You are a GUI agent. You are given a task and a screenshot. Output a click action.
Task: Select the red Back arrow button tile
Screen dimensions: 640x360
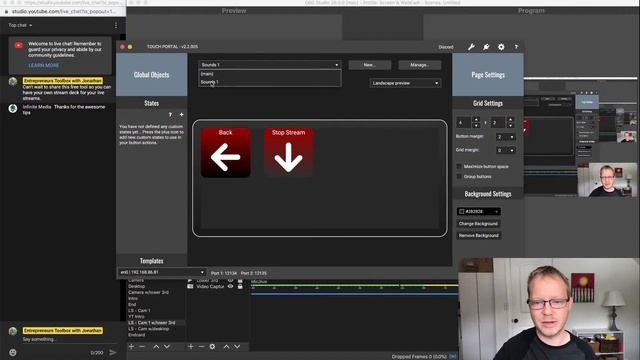pyautogui.click(x=225, y=153)
